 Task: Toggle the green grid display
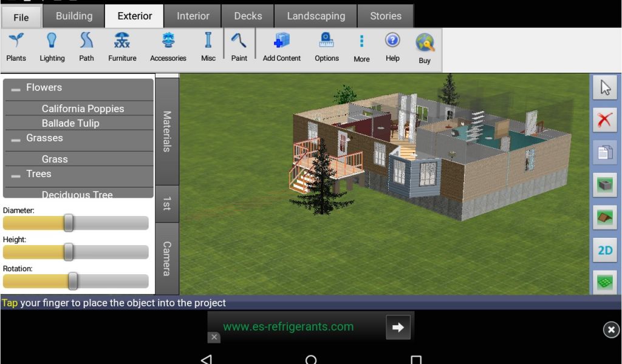[x=605, y=282]
